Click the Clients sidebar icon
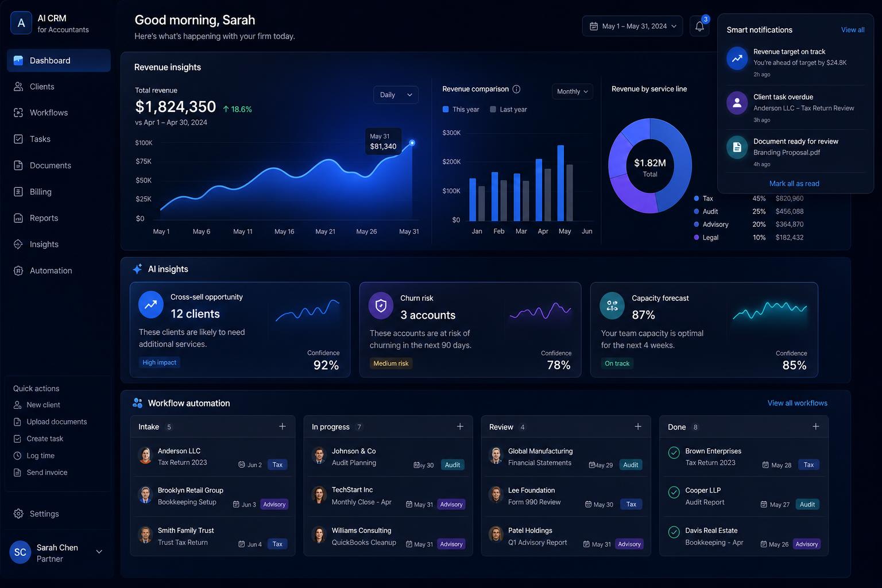Screen dimensions: 882x588 click(18, 87)
